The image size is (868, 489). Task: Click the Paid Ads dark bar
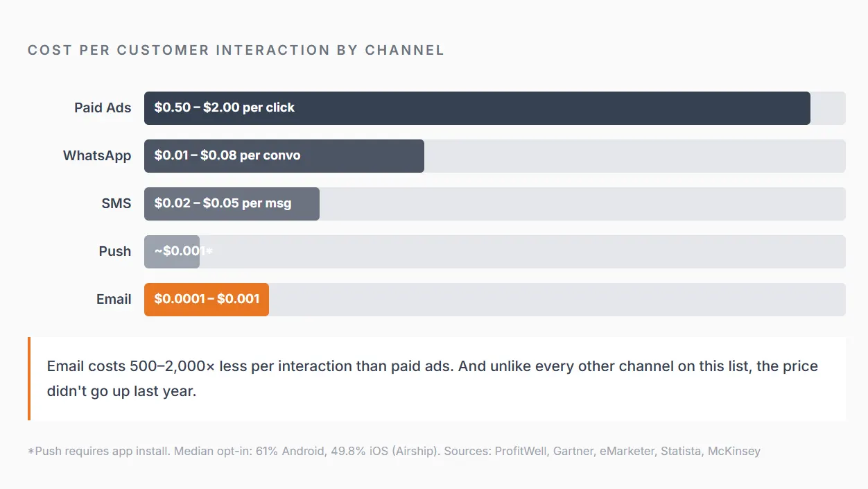[477, 108]
